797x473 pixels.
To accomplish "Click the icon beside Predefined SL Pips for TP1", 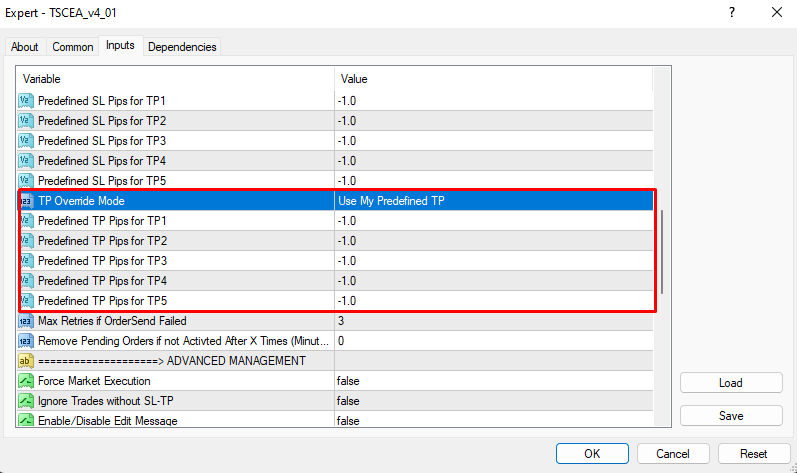I will click(26, 101).
